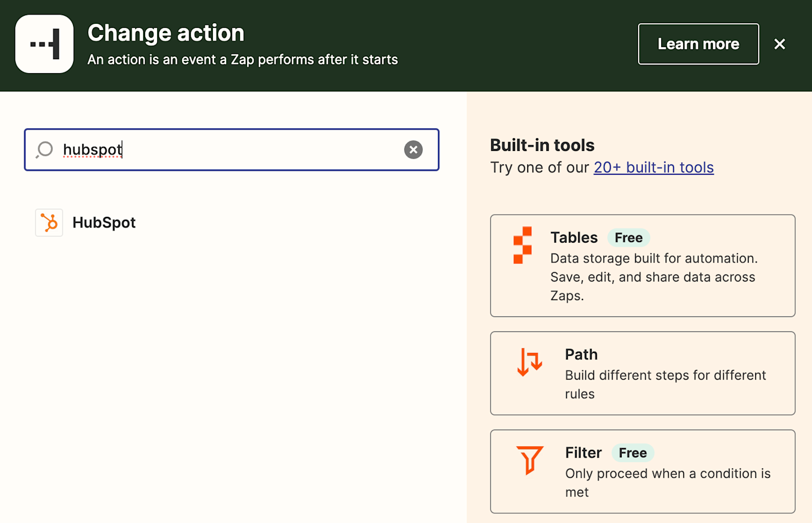This screenshot has width=812, height=523.
Task: Click the Path arrows icon
Action: [x=530, y=362]
